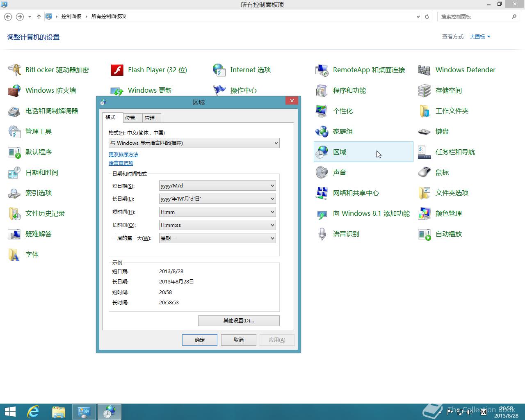The image size is (525, 420).
Task: Open Windows Defender wall icon
Action: pyautogui.click(x=425, y=70)
